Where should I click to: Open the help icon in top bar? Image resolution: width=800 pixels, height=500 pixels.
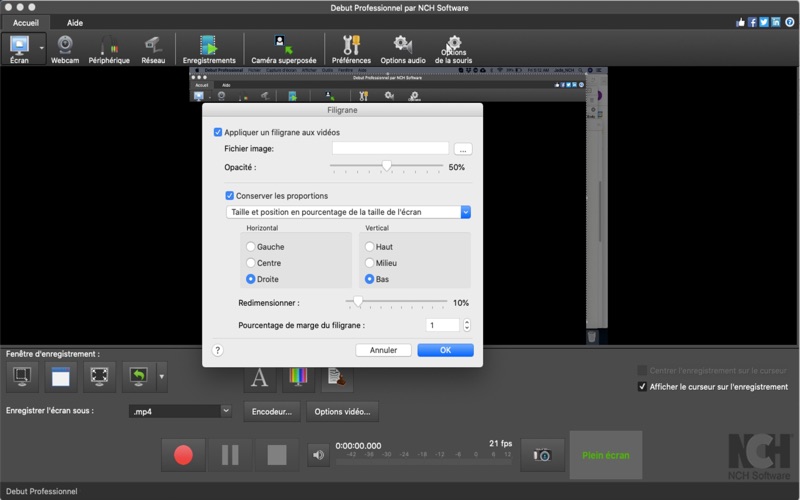pyautogui.click(x=789, y=22)
